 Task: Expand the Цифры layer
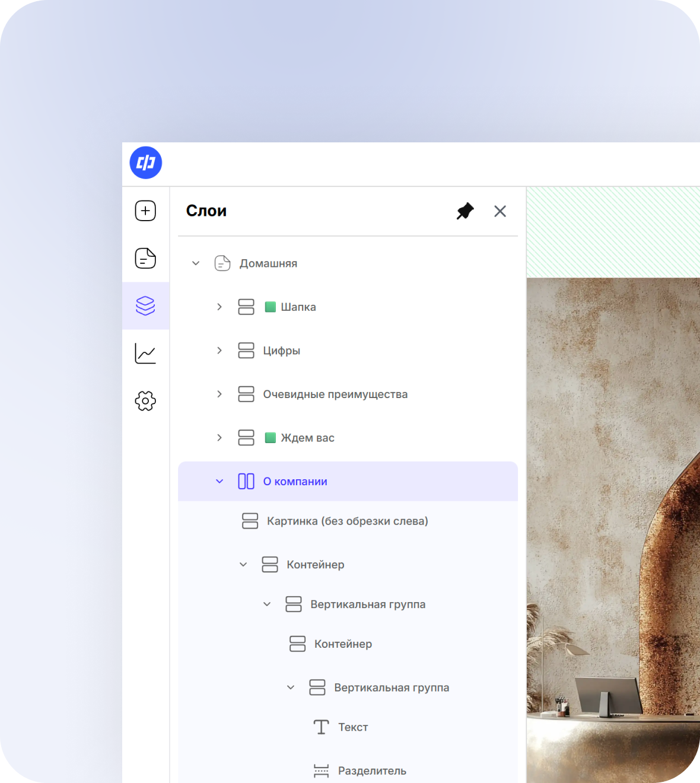click(x=219, y=351)
